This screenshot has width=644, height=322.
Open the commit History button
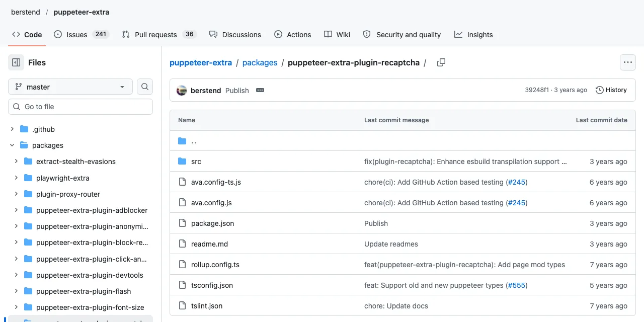[611, 90]
